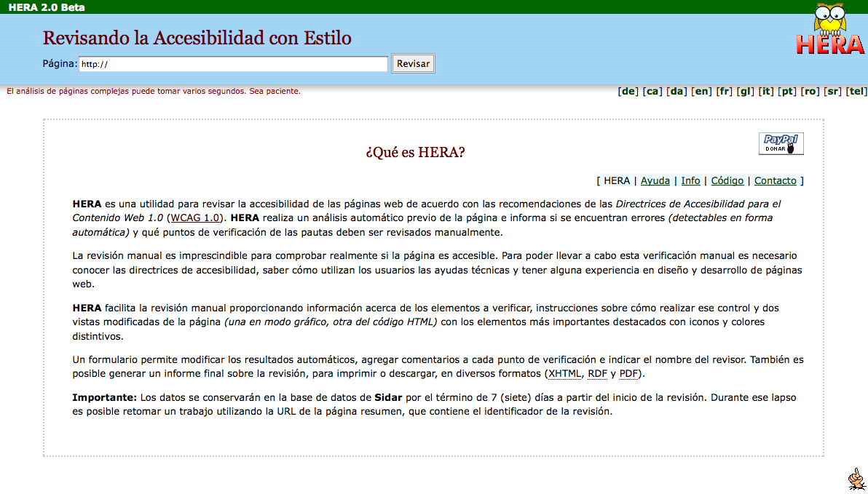Screen dimensions: 868x494
Task: Go to the Info section
Action: [x=690, y=180]
